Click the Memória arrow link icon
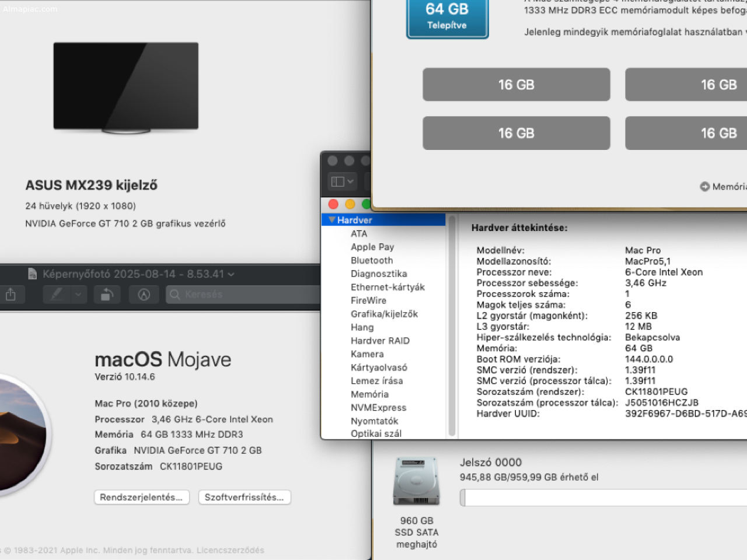Image resolution: width=747 pixels, height=560 pixels. tap(705, 187)
